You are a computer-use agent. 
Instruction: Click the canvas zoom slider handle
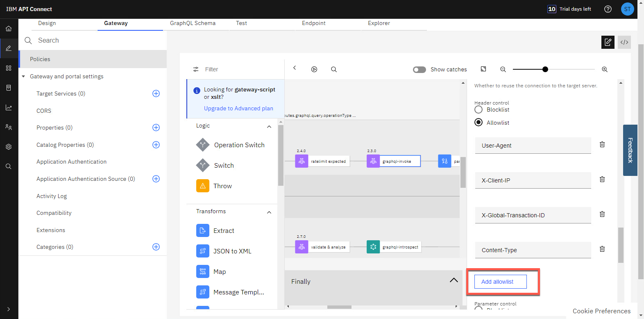[x=545, y=69]
